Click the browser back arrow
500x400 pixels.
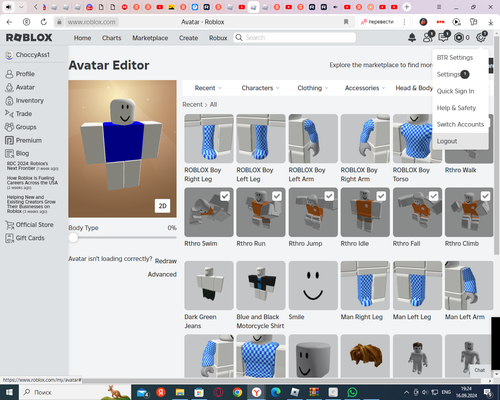(x=9, y=22)
